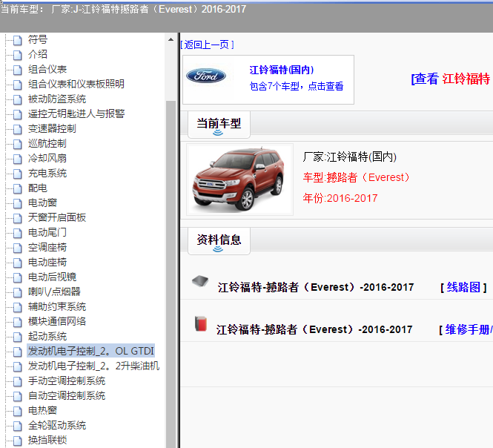
Task: Click 包含7个车型，点击查看 link
Action: [297, 86]
